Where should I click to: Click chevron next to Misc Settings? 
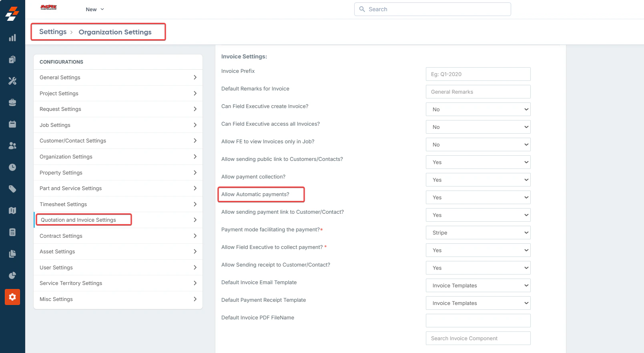pyautogui.click(x=195, y=299)
